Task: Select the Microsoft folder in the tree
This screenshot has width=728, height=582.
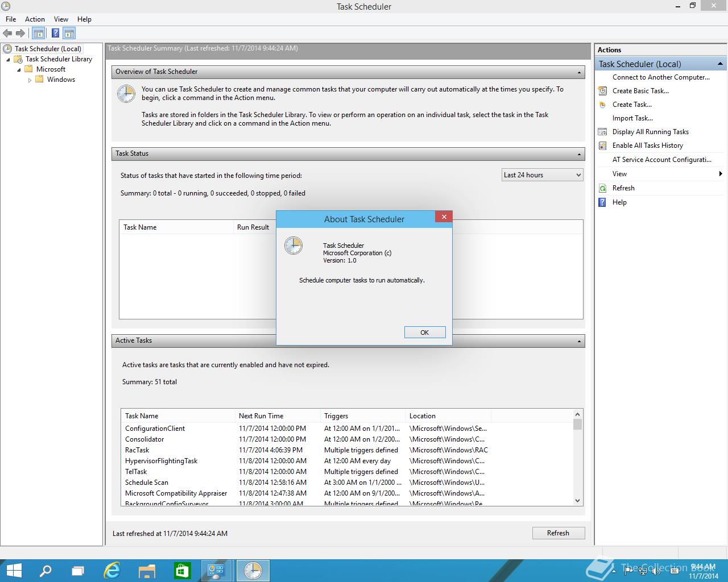Action: click(x=51, y=69)
